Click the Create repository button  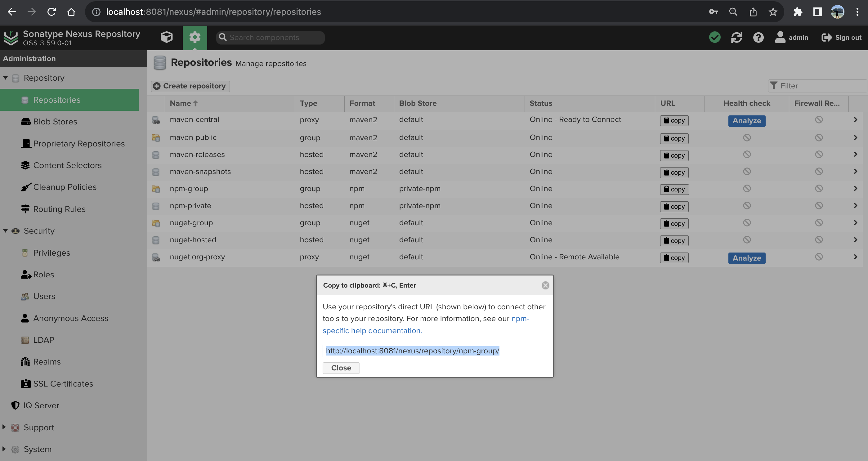tap(190, 86)
